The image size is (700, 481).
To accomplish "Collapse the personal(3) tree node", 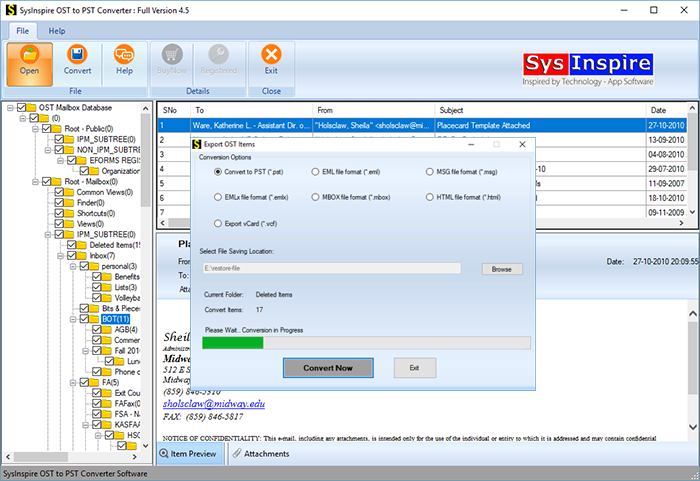I will click(x=73, y=267).
